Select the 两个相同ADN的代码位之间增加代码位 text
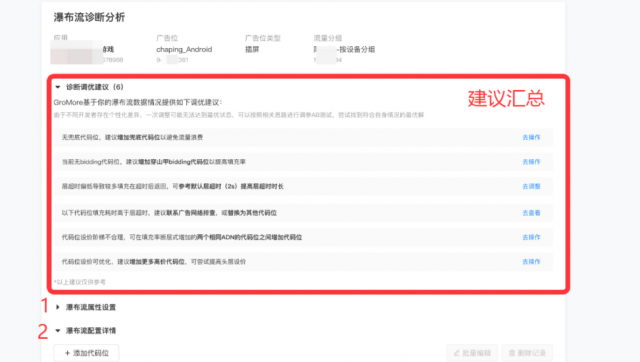The width and height of the screenshot is (640, 362). pos(249,237)
